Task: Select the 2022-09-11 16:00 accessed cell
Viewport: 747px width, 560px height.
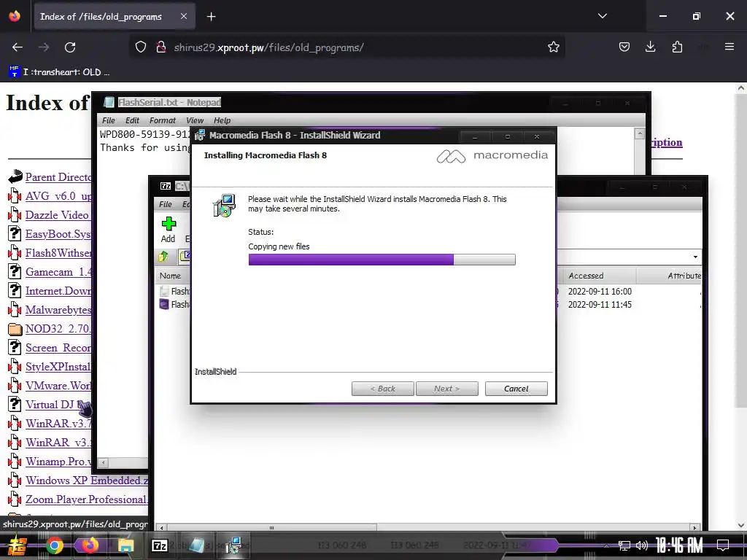Action: (600, 292)
